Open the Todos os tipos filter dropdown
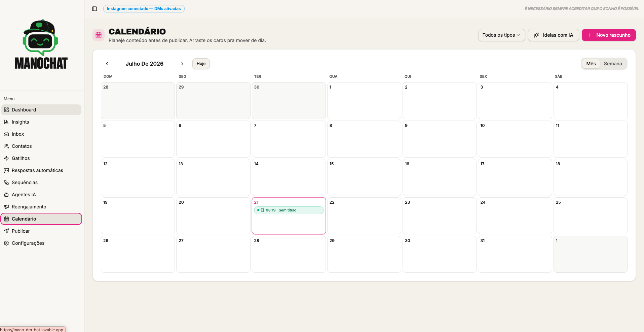Viewport: 644px width, 332px height. coord(501,35)
